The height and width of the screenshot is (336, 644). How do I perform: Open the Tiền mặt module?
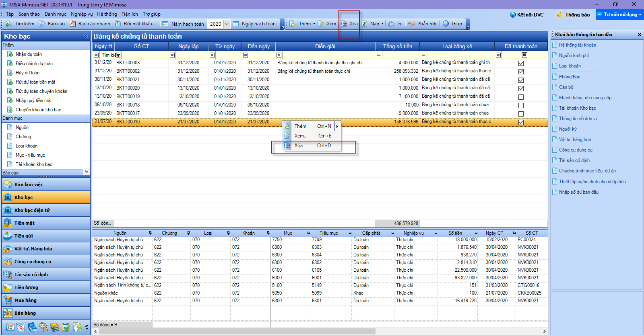coord(46,223)
